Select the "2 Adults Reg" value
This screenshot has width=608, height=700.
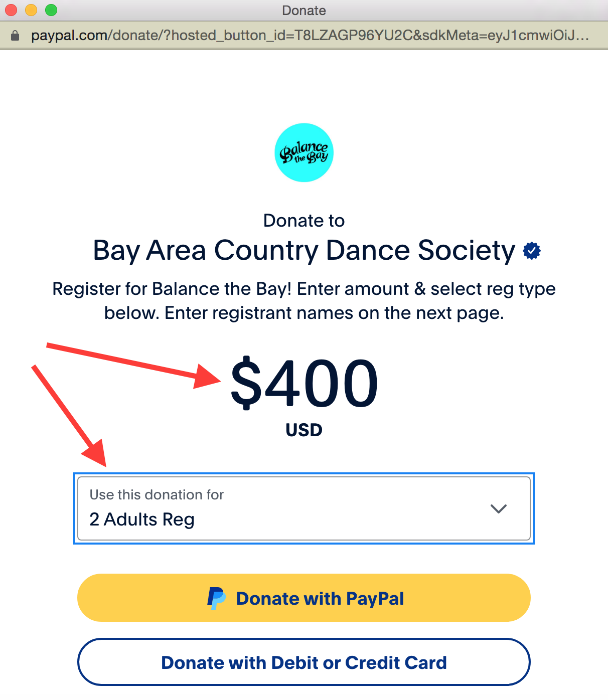pos(142,519)
